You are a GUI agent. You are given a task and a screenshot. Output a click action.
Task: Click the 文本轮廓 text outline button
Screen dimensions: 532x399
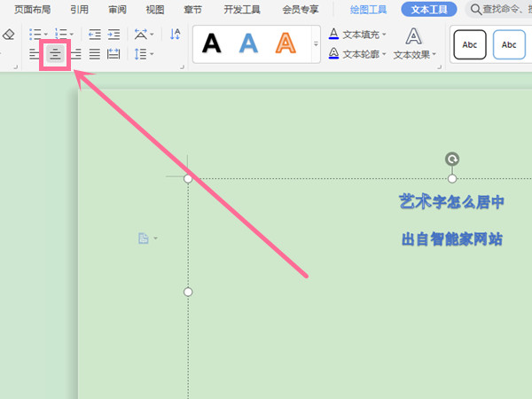tap(358, 54)
